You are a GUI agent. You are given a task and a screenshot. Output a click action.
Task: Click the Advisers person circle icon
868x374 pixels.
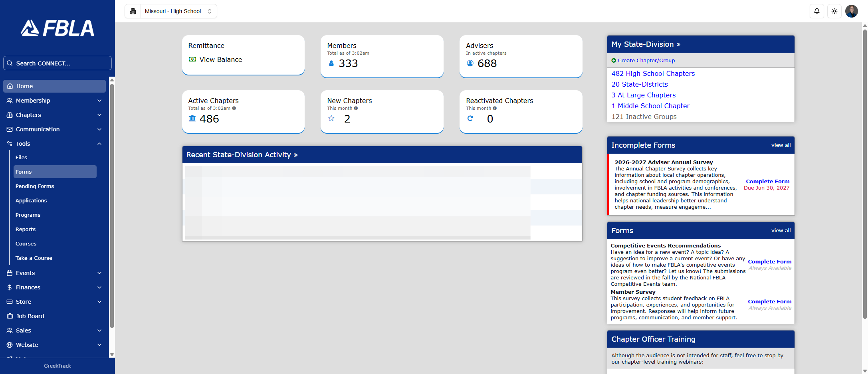[470, 63]
